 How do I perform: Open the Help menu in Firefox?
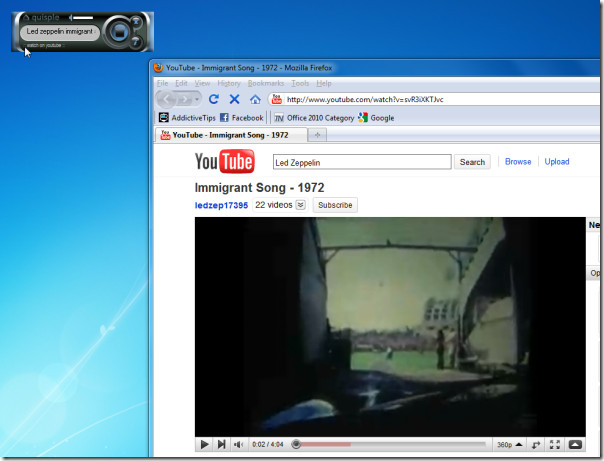324,83
